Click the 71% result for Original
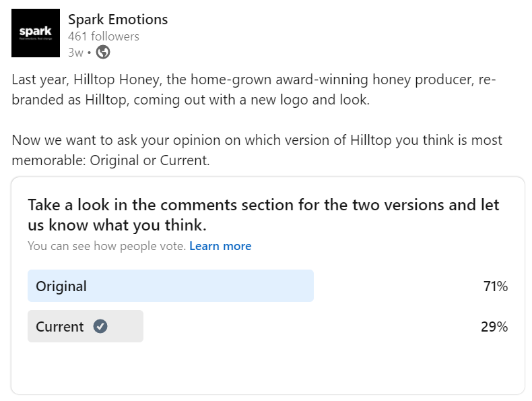 496,286
